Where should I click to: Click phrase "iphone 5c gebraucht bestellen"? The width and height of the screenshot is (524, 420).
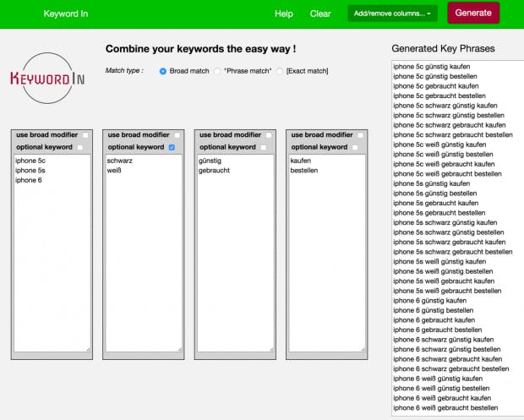tap(439, 95)
